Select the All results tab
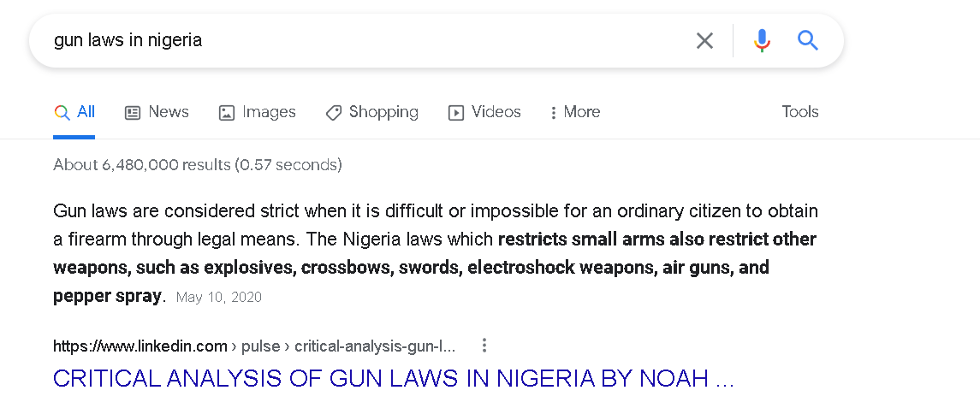The height and width of the screenshot is (414, 980). pyautogui.click(x=86, y=112)
